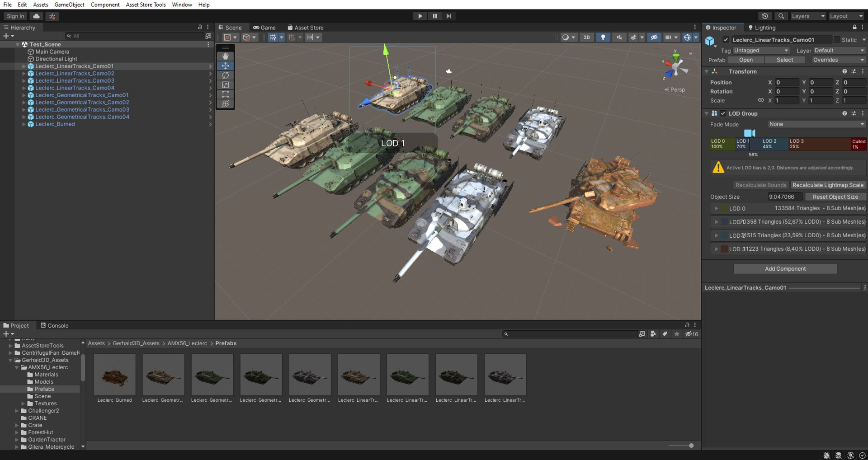Toggle grid visibility button

pos(273,38)
